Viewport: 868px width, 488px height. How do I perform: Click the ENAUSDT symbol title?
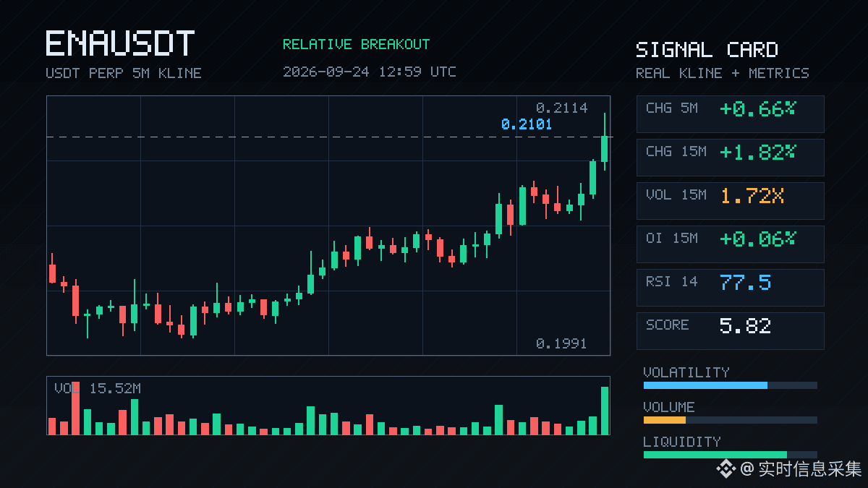click(120, 43)
